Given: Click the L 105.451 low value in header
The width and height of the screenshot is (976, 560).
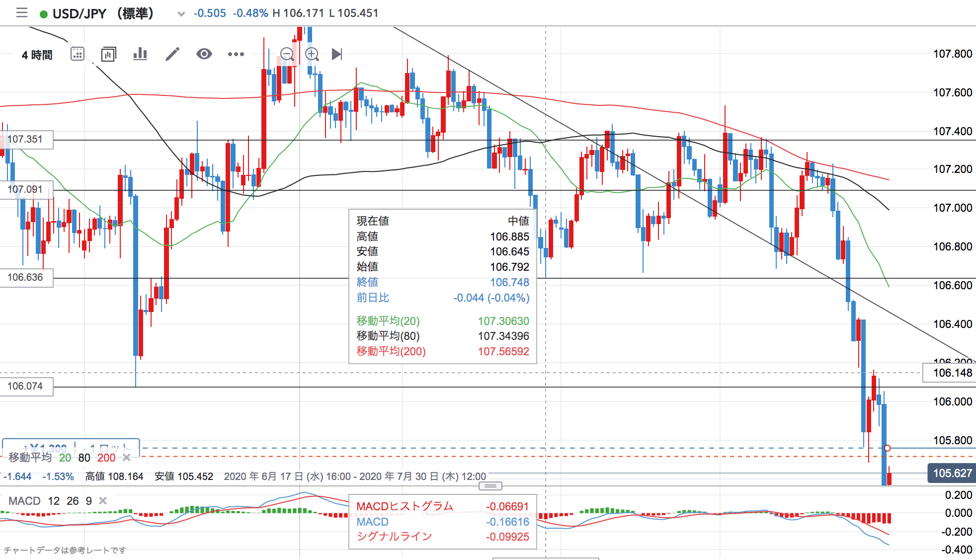Looking at the screenshot, I should (354, 13).
